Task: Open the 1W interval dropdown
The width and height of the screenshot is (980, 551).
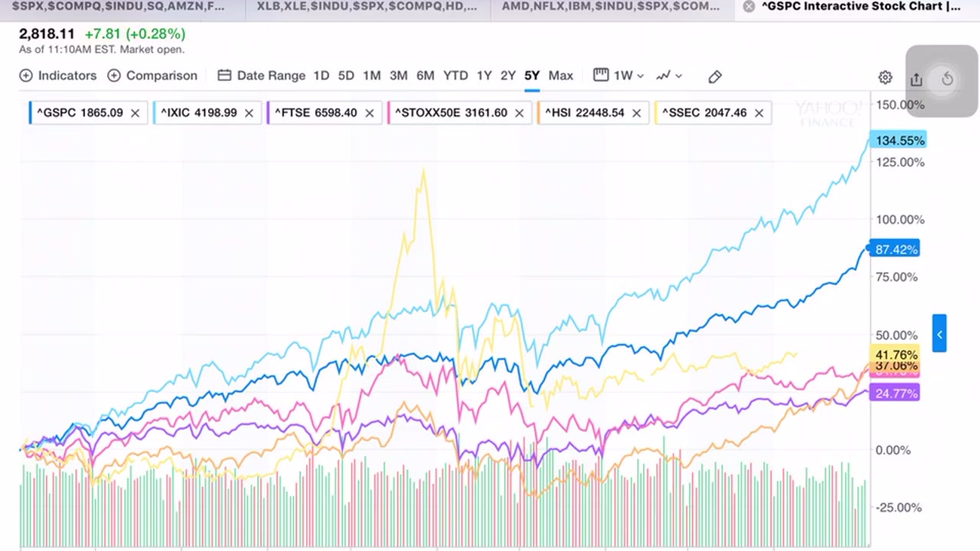Action: 630,76
